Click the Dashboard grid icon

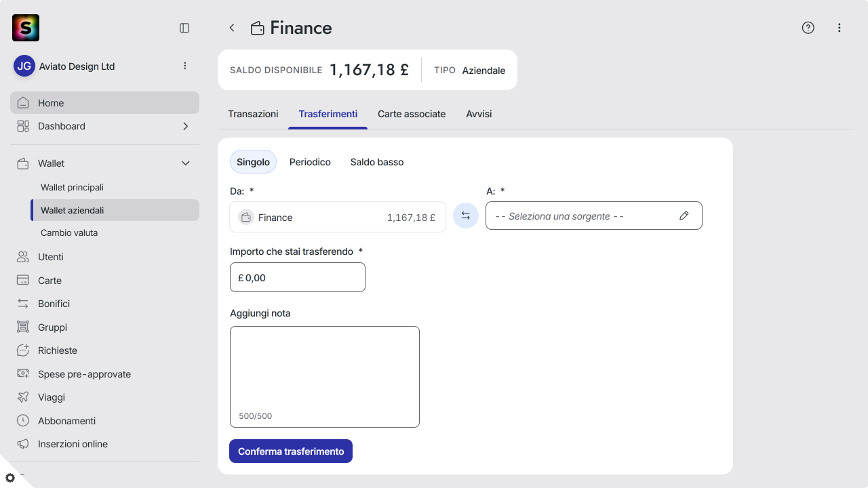(x=23, y=126)
